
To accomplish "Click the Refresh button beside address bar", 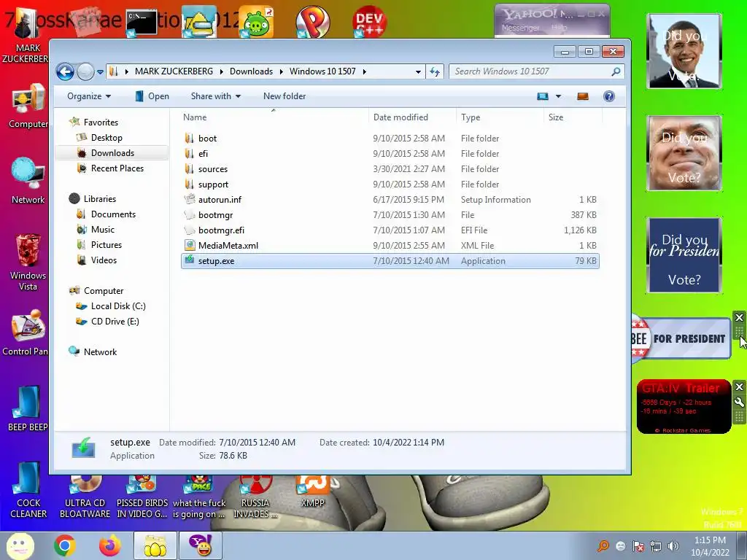I will coord(435,72).
